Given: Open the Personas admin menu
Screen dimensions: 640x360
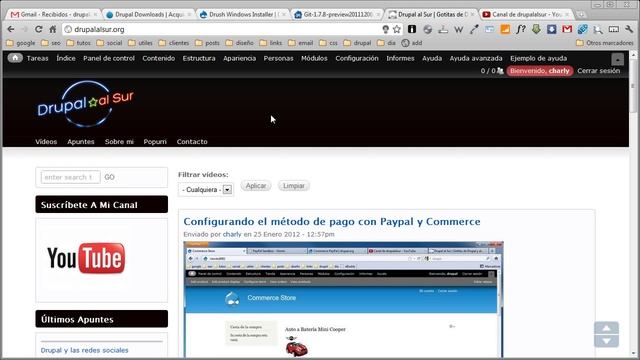Looking at the screenshot, I should click(278, 58).
